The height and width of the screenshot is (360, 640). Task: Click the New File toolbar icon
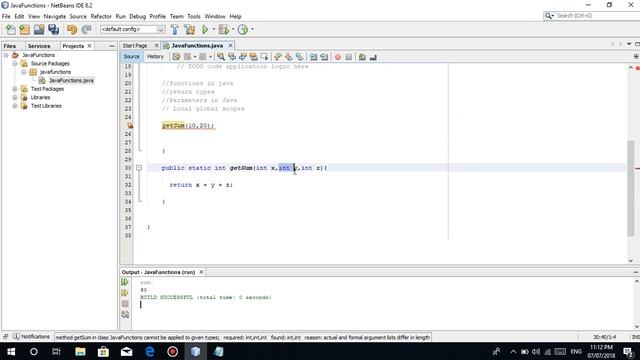tap(11, 29)
